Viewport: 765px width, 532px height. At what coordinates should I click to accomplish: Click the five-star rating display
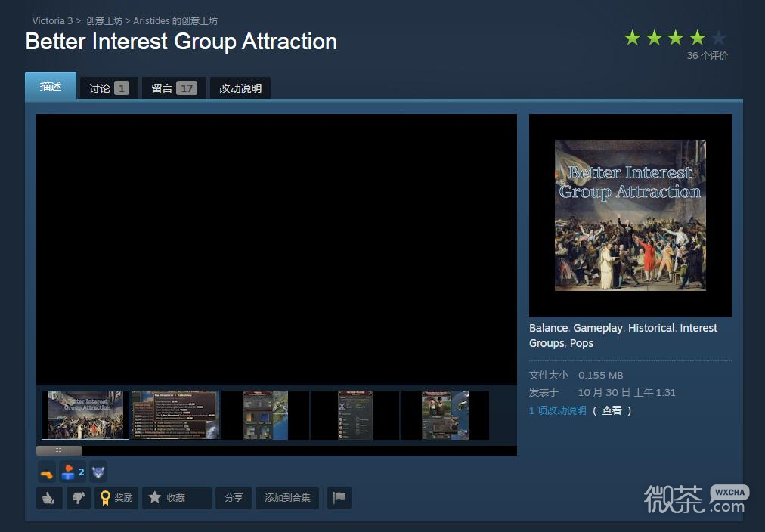click(676, 38)
